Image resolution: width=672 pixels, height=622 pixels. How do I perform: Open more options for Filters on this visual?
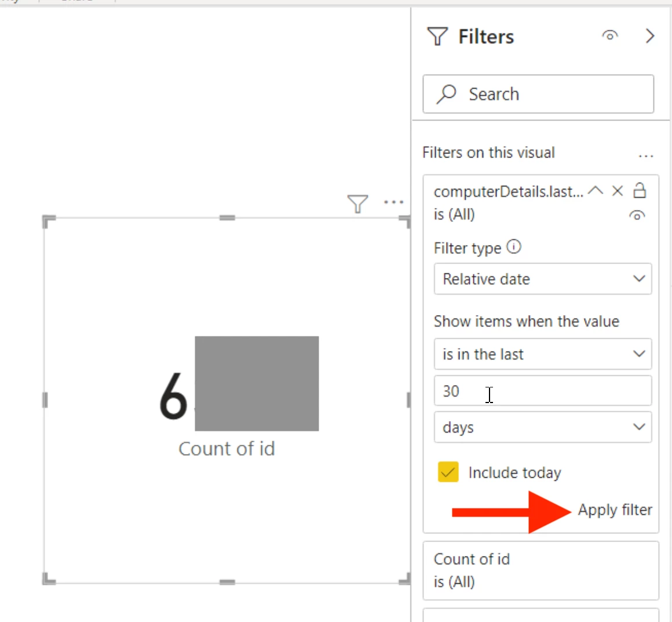click(x=646, y=156)
